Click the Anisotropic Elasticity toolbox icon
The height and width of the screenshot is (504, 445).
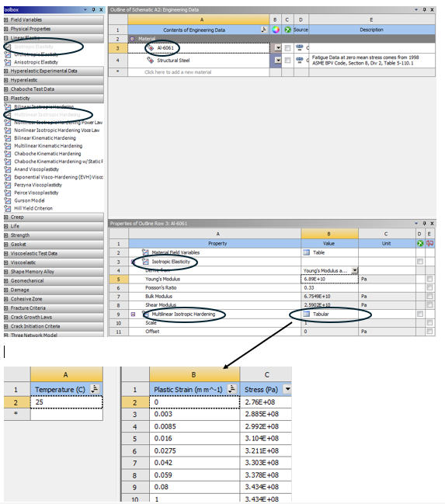(8, 62)
